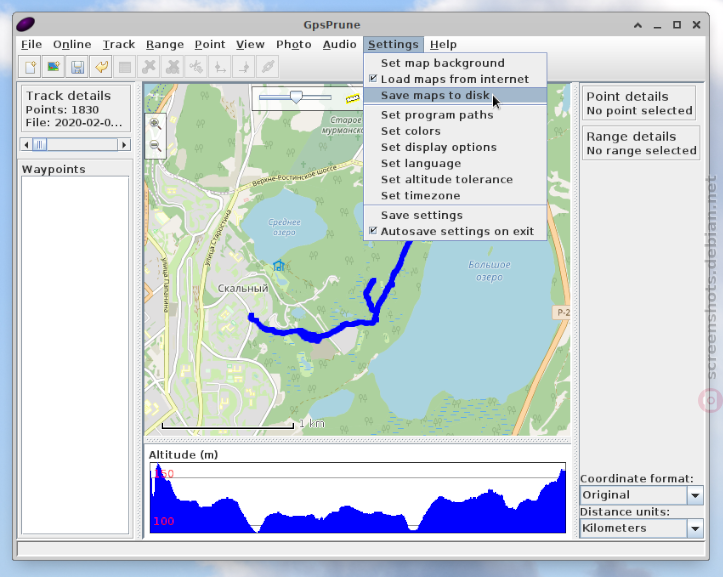
Task: Click the map transparency slider handle
Action: pyautogui.click(x=296, y=97)
